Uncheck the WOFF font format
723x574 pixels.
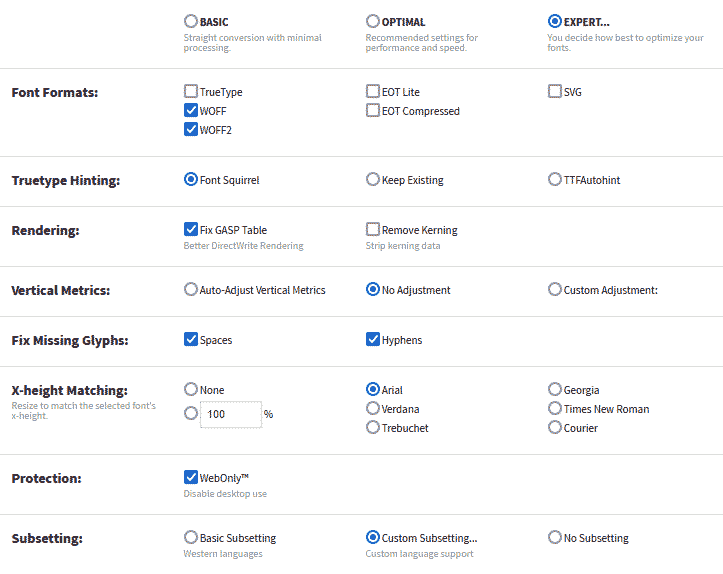click(191, 111)
